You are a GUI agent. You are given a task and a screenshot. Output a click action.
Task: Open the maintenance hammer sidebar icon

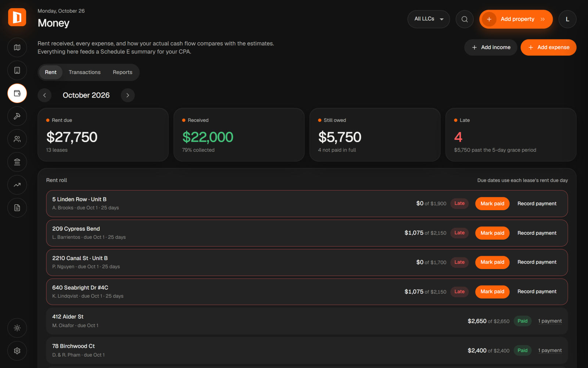click(x=17, y=116)
